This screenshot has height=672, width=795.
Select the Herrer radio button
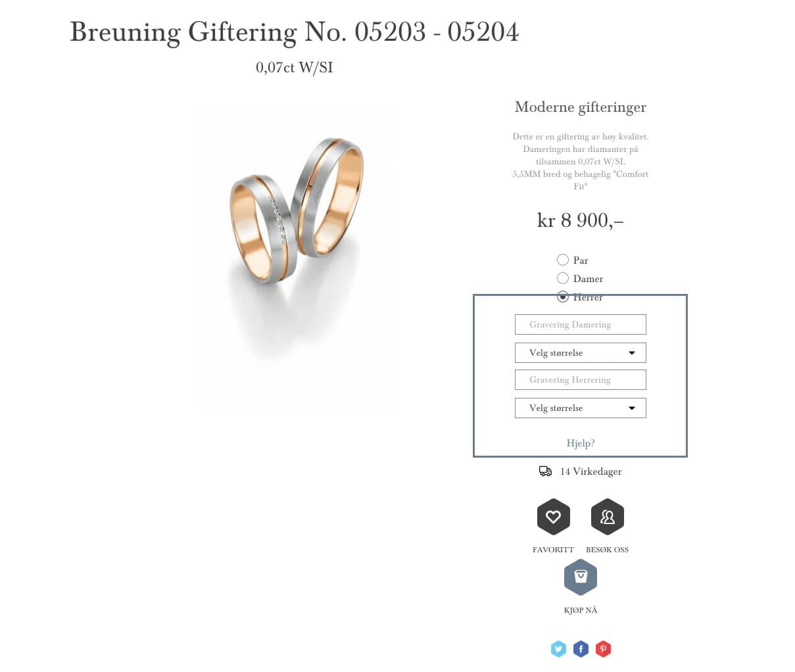pyautogui.click(x=563, y=297)
